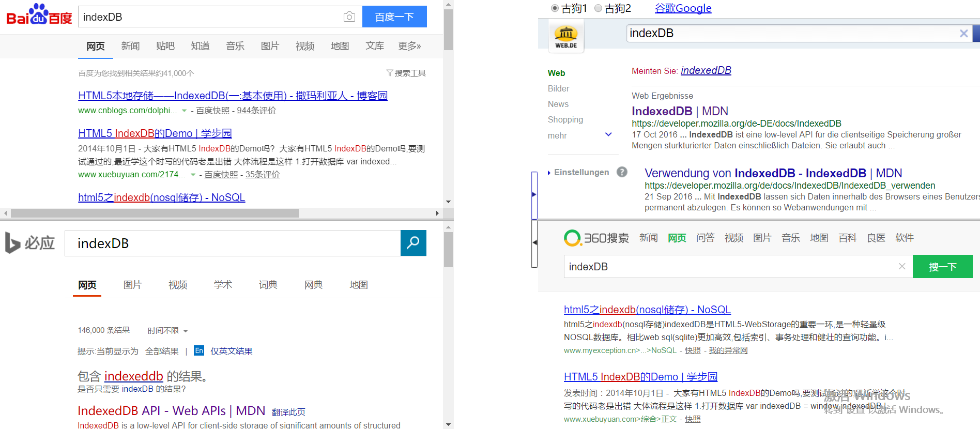Open Baidu camera image search

[x=349, y=17]
